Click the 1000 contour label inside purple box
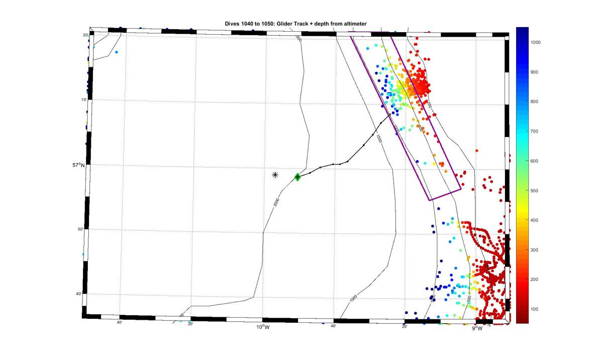Image resolution: width=603 pixels, height=364 pixels. pos(396,130)
